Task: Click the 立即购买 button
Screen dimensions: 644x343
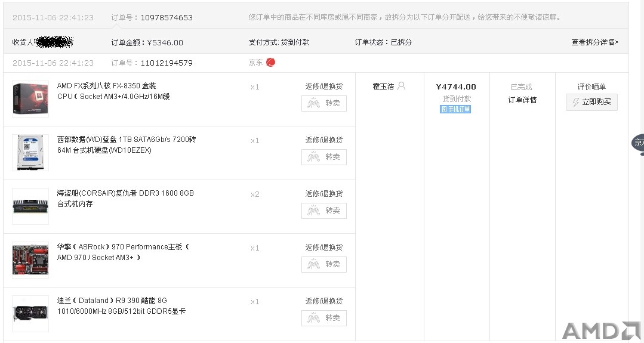Action: click(591, 102)
